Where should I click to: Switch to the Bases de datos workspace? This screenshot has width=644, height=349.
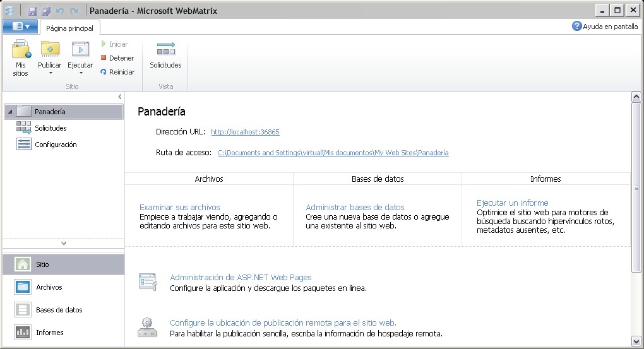click(64, 310)
